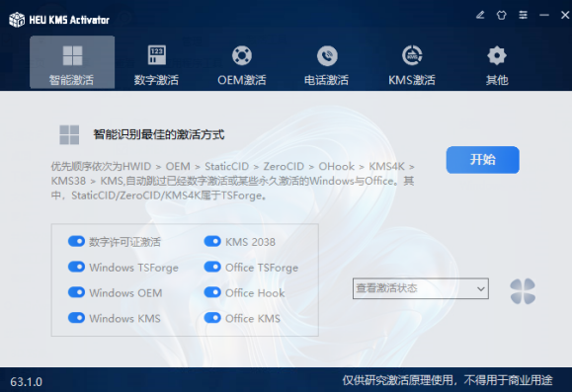Image resolution: width=572 pixels, height=392 pixels.
Task: Toggle Windows TSForge switch
Action: [77, 267]
